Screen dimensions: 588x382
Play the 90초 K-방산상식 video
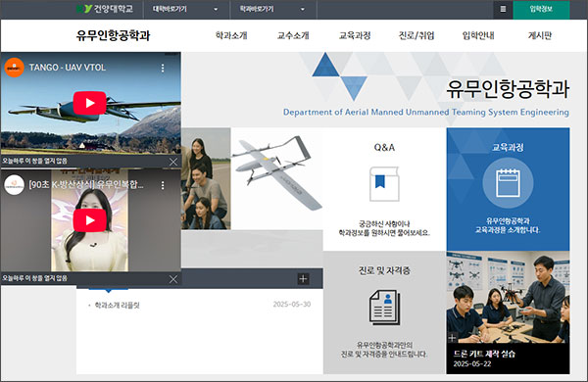[89, 220]
